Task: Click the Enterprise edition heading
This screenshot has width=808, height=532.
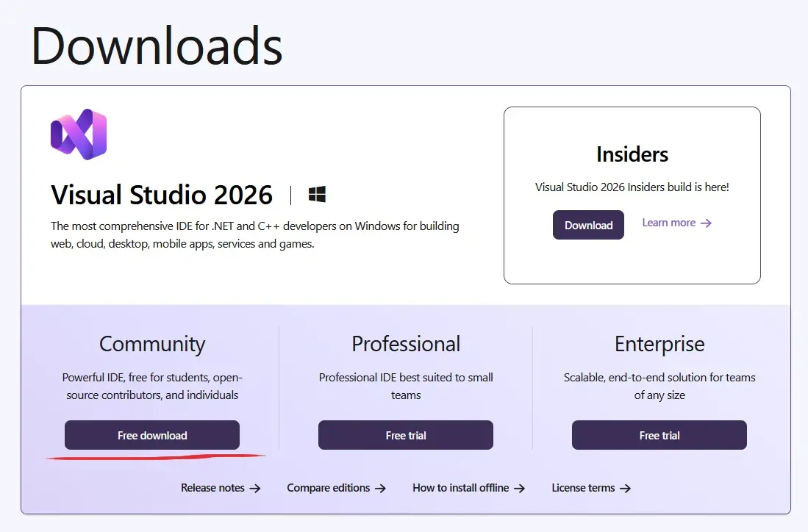Action: [659, 345]
